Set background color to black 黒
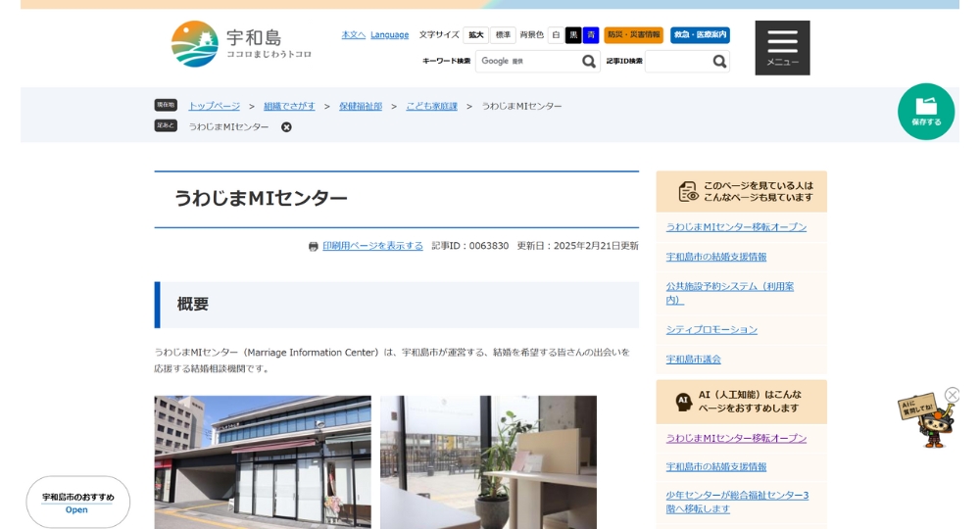The width and height of the screenshot is (980, 529). (573, 35)
